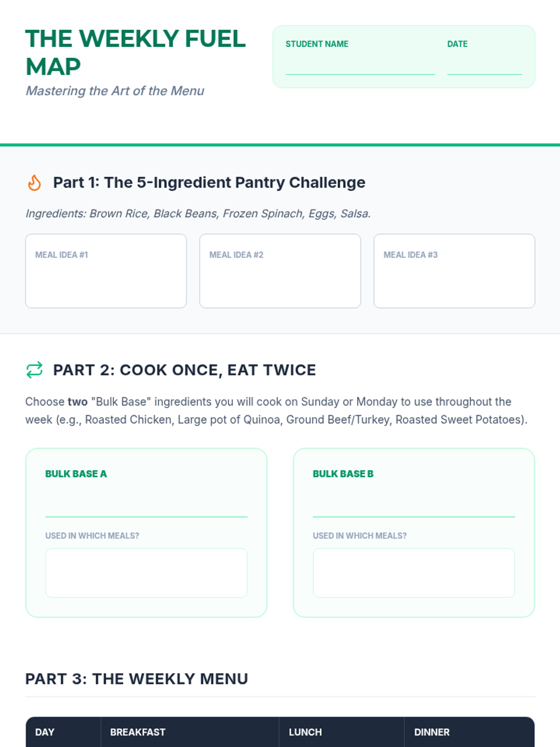The width and height of the screenshot is (560, 747).
Task: Select the Meal Idea #2 box
Action: click(x=280, y=271)
